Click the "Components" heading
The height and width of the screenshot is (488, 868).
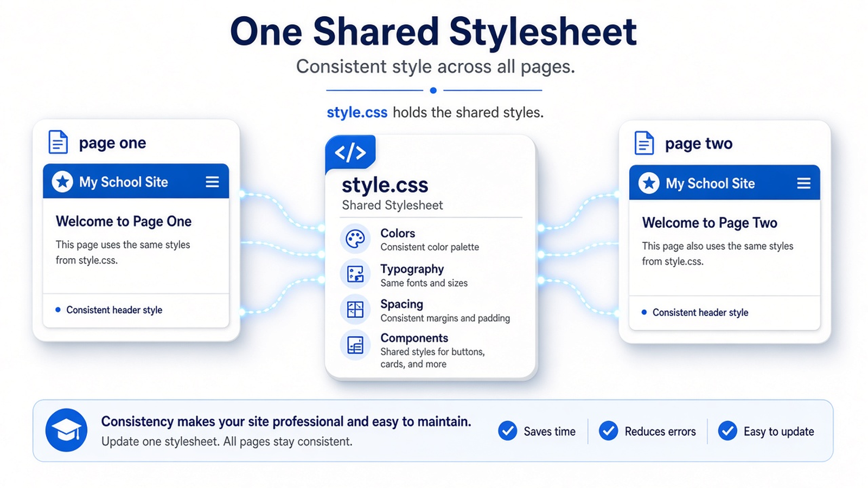coord(414,338)
